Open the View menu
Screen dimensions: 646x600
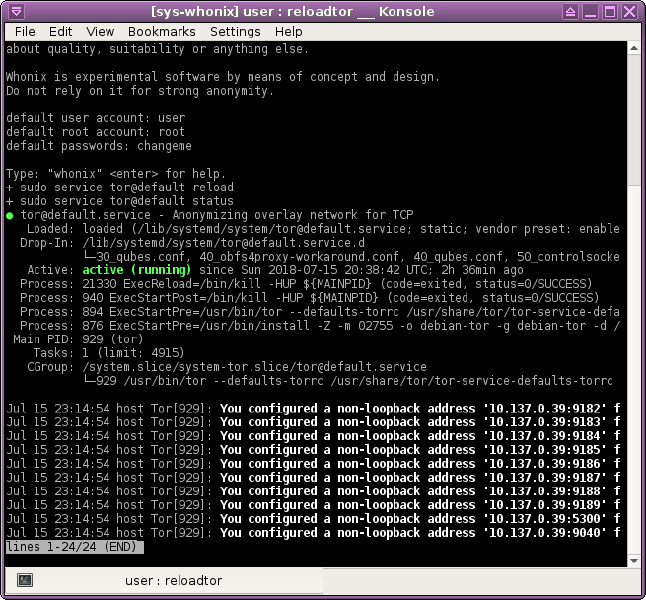tap(100, 32)
